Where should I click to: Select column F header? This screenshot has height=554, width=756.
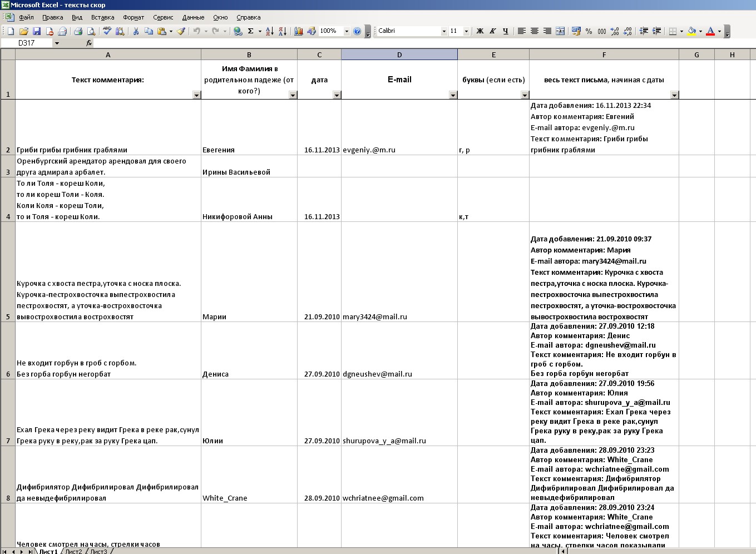604,55
